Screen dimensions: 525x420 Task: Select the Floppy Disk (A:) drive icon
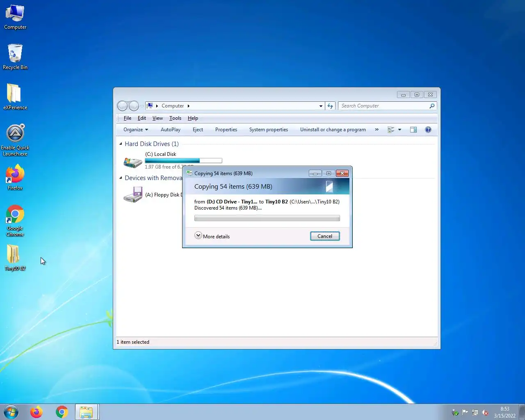pyautogui.click(x=133, y=195)
